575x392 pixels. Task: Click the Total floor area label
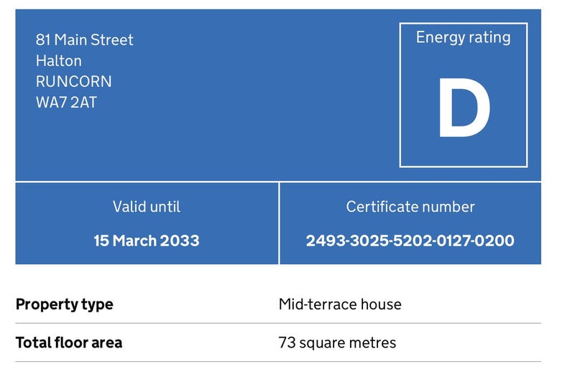click(x=69, y=343)
